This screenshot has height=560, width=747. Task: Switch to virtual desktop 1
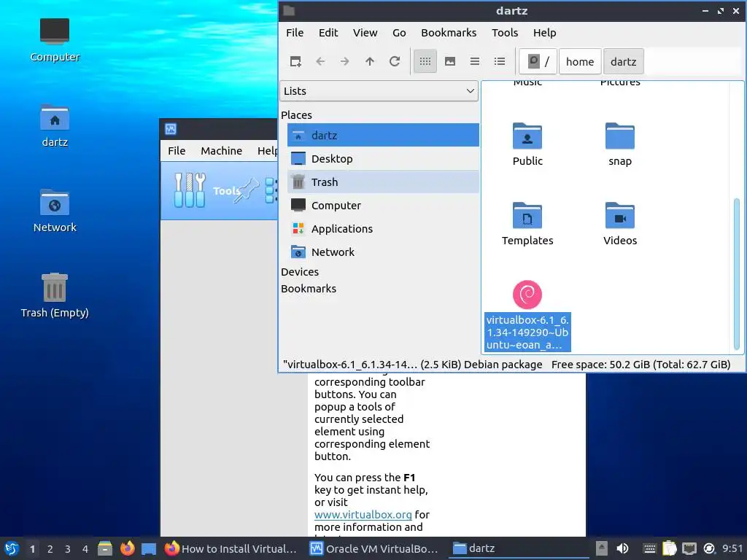click(x=32, y=549)
